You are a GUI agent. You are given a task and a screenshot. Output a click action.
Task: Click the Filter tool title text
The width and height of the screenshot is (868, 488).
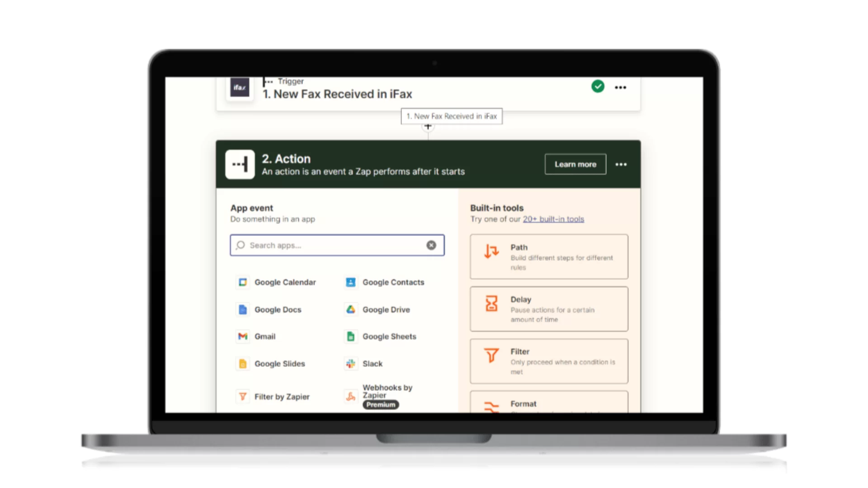[520, 352]
